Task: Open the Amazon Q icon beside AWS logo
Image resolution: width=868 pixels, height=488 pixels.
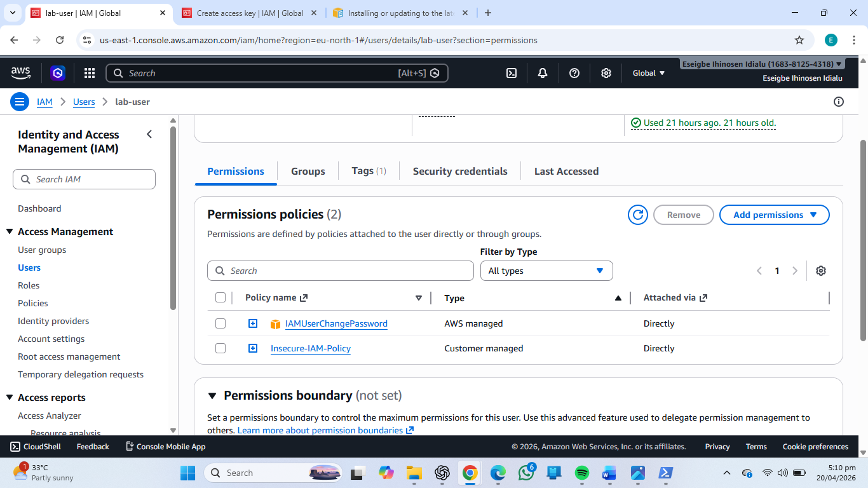Action: tap(58, 73)
